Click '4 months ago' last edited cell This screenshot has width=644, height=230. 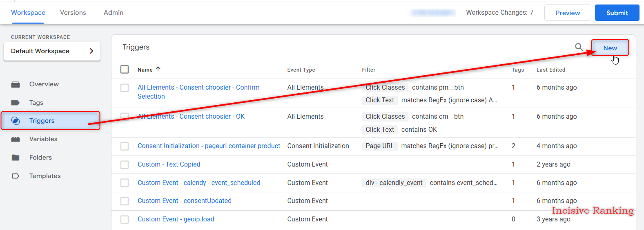point(557,146)
